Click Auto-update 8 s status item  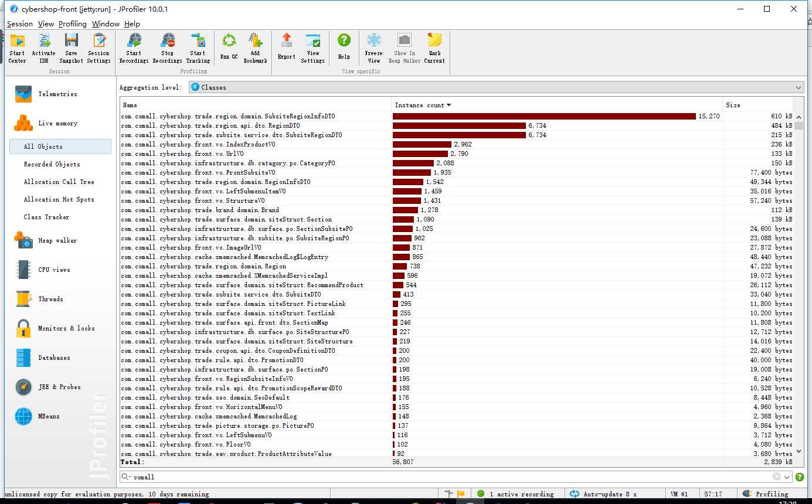pyautogui.click(x=616, y=494)
